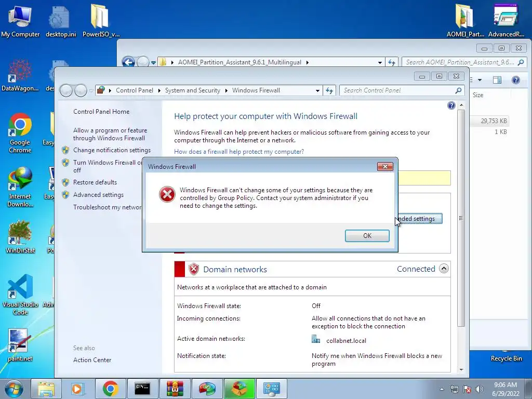Open AOMEI explorer address history dropdown
This screenshot has width=532, height=399.
(x=380, y=62)
